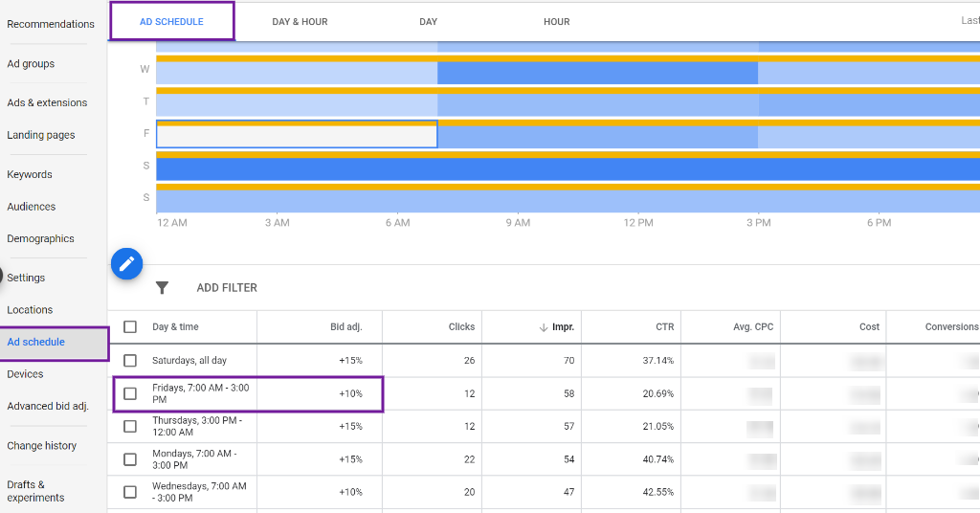The height and width of the screenshot is (513, 980).
Task: Switch to the Day & Hour tab
Action: [300, 22]
